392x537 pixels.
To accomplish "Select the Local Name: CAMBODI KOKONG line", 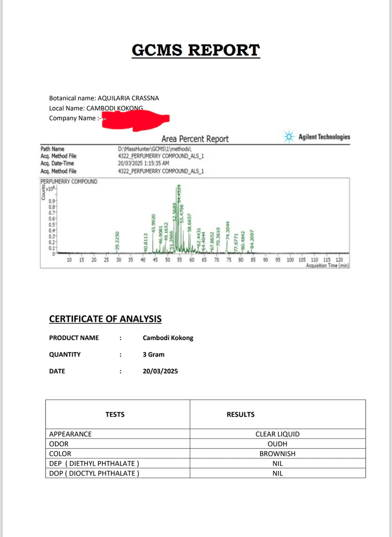I will (x=96, y=108).
